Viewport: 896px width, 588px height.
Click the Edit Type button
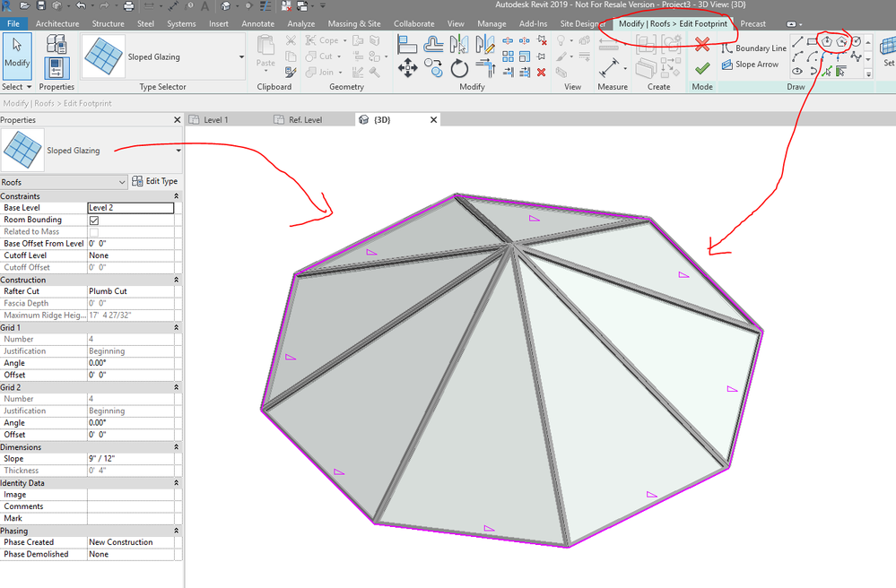click(x=155, y=181)
